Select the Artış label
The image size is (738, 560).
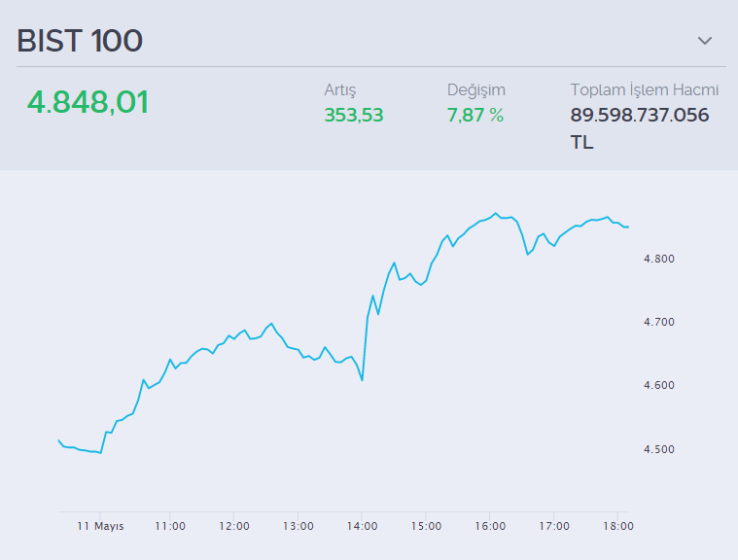pos(340,90)
